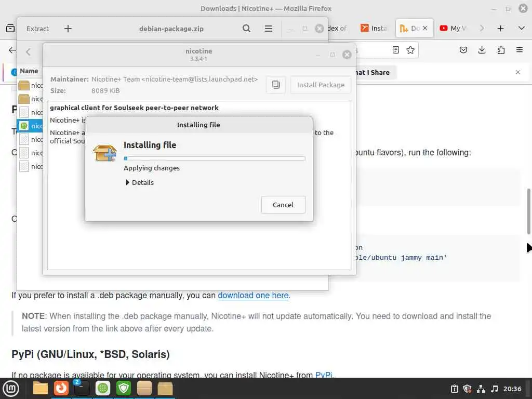Viewport: 532px width, 399px height.
Task: Toggle Firefox reader view icon
Action: pos(395,50)
